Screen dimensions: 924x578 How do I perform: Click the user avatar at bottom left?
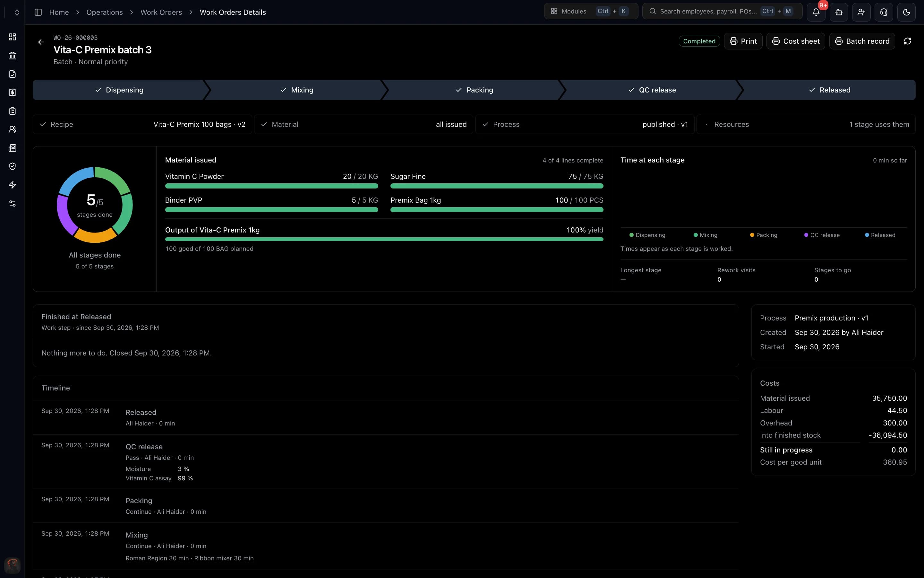(12, 565)
